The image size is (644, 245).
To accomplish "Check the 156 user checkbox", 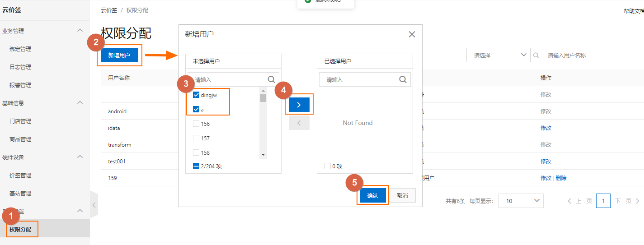I will pos(196,124).
